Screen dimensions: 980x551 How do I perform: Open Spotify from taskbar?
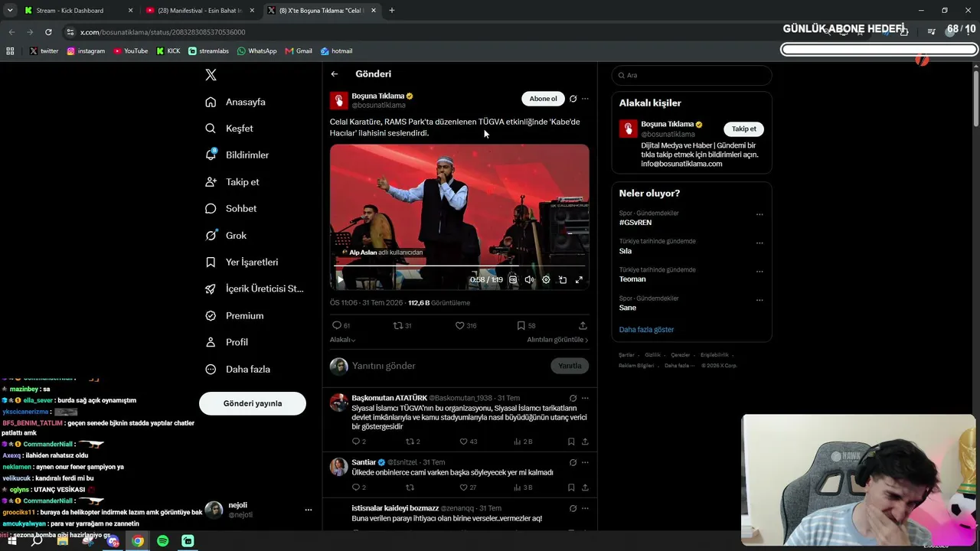coord(163,541)
